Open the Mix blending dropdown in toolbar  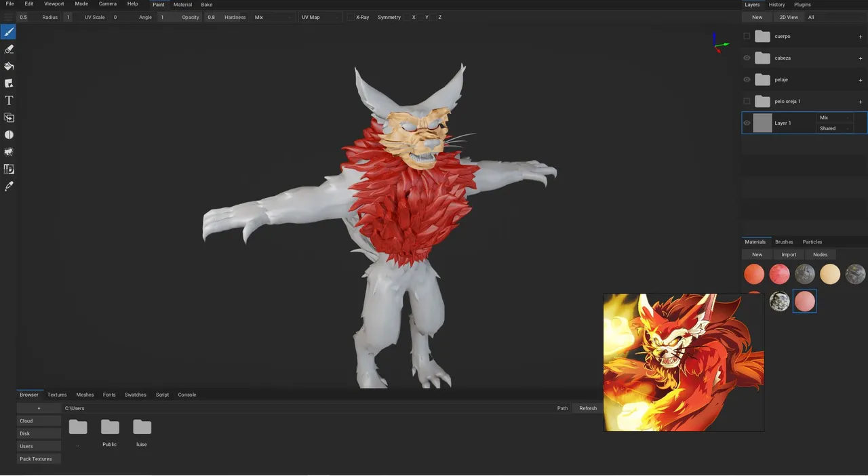(x=273, y=17)
